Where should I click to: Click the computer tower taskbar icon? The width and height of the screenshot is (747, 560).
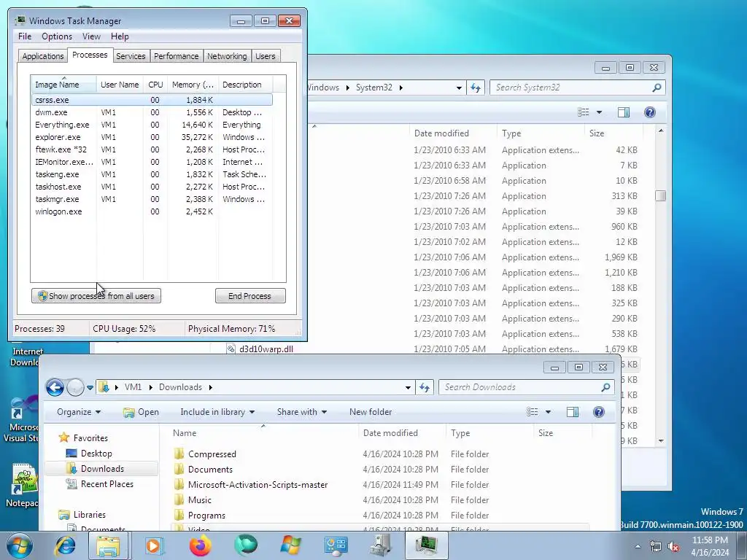click(x=381, y=545)
